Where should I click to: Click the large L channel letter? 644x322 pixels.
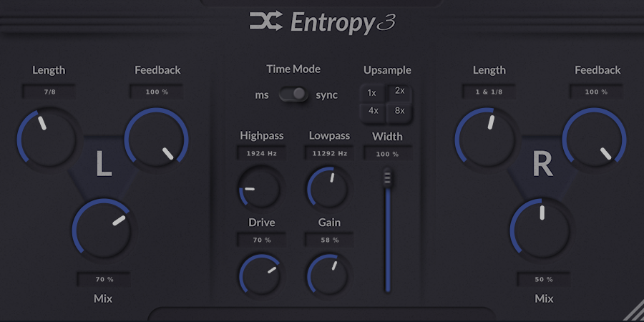coord(104,164)
